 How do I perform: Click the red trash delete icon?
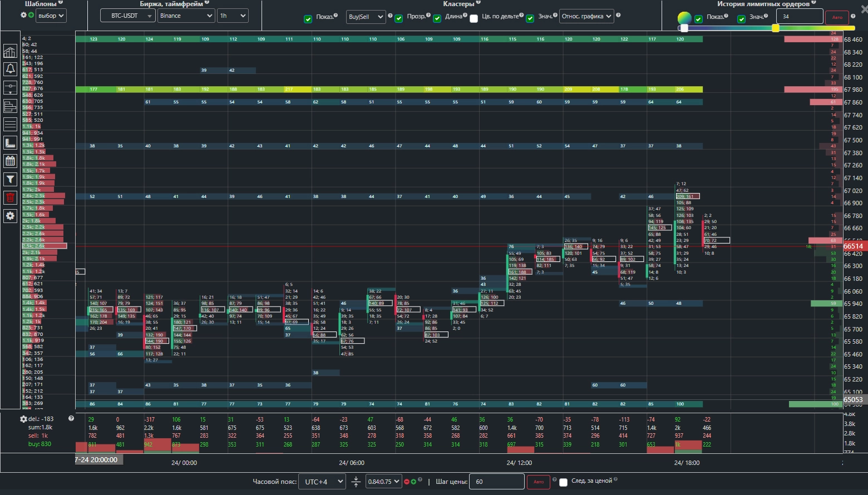click(10, 197)
